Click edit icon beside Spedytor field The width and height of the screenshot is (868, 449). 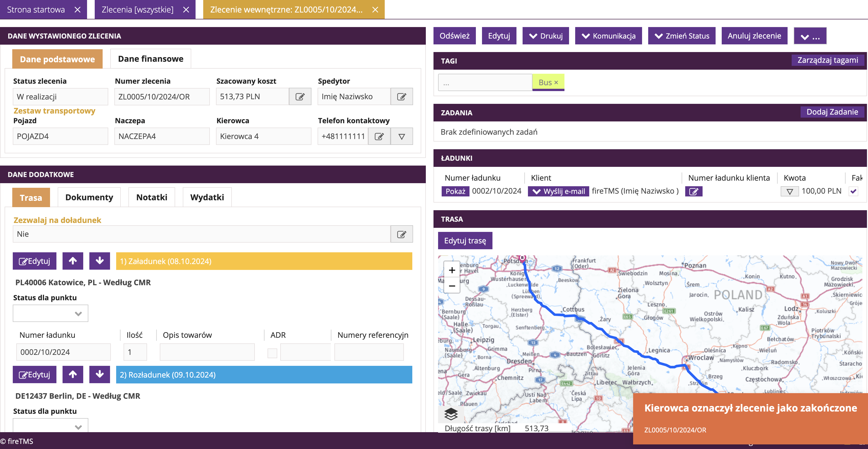[x=402, y=97]
